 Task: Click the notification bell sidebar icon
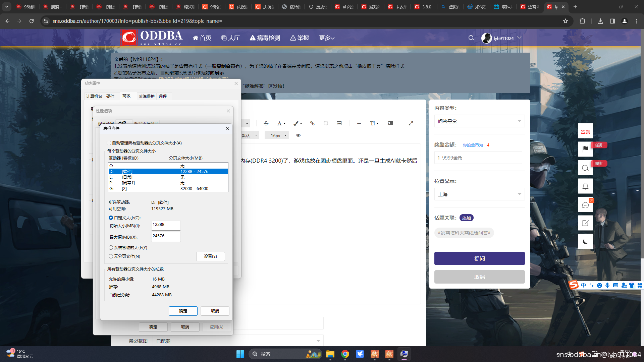[x=585, y=186]
